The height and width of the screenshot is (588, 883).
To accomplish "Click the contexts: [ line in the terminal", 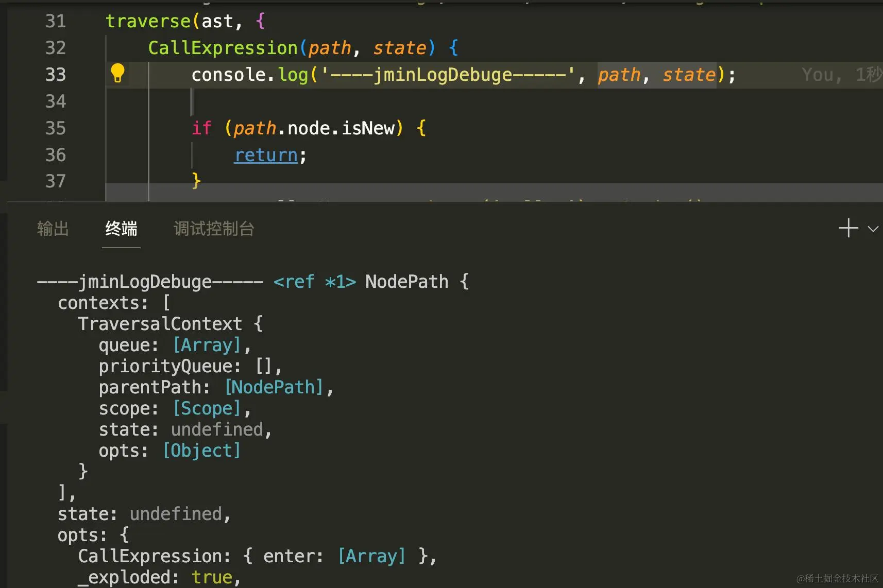I will pos(114,303).
